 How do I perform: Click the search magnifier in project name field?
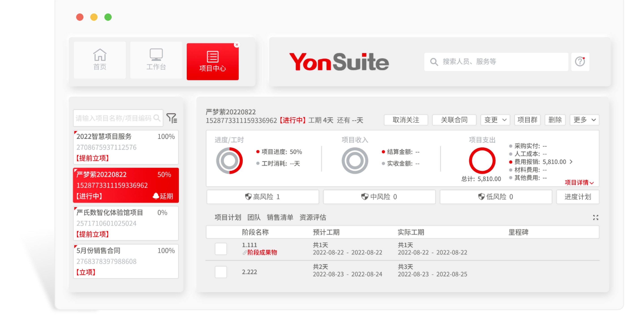tap(157, 118)
